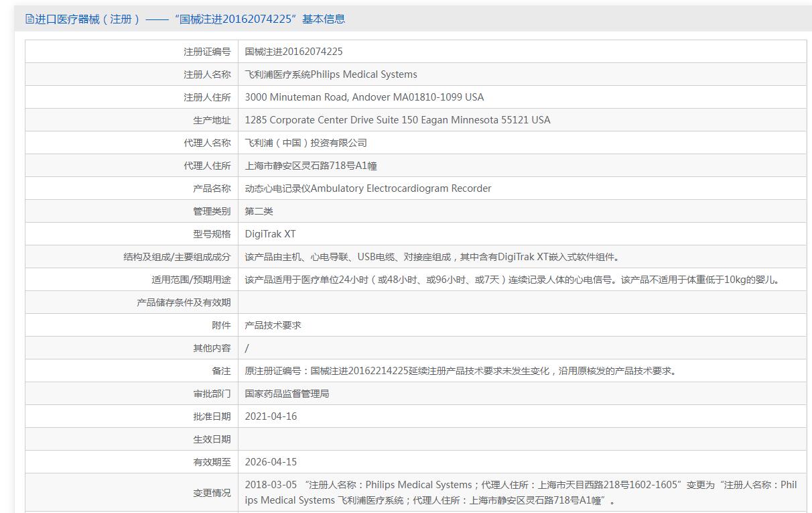Click the 变更情况 label

(212, 493)
